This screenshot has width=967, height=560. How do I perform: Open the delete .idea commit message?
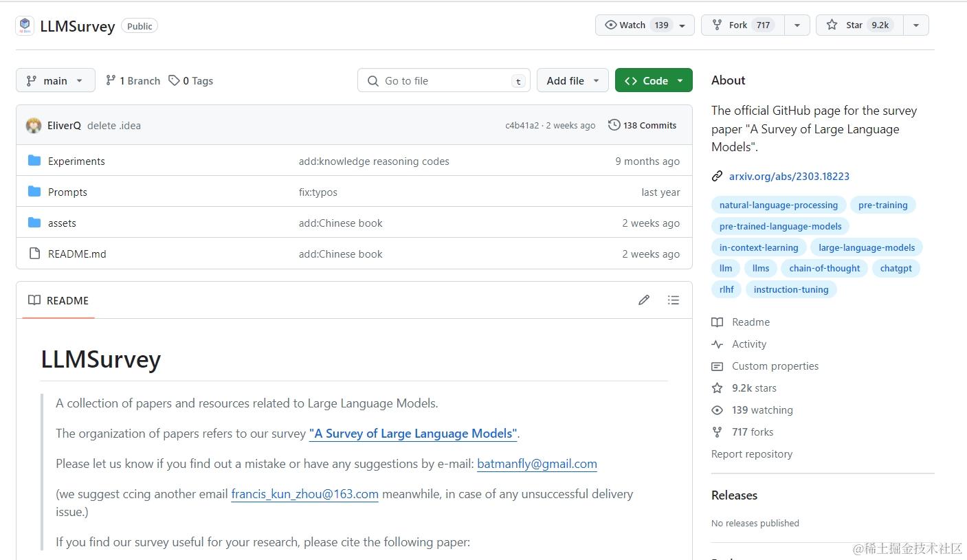114,125
